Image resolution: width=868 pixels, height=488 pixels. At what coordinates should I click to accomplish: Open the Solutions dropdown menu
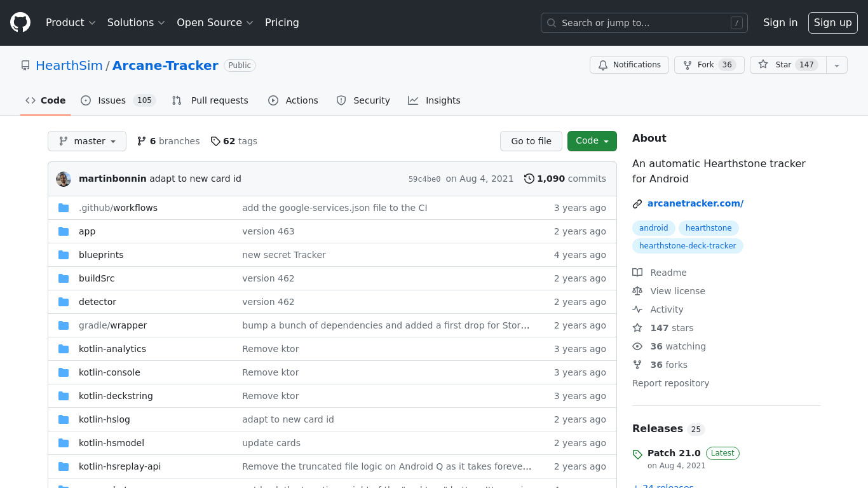coord(136,23)
